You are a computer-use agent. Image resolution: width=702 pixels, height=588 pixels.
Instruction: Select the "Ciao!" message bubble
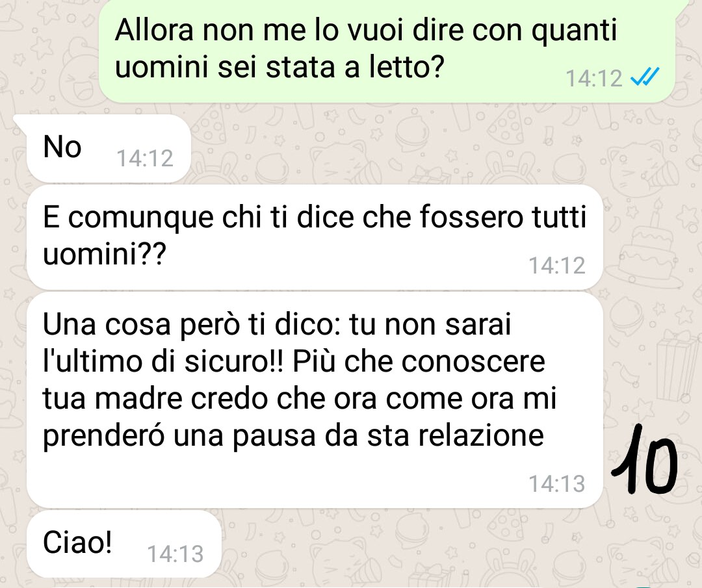point(124,544)
